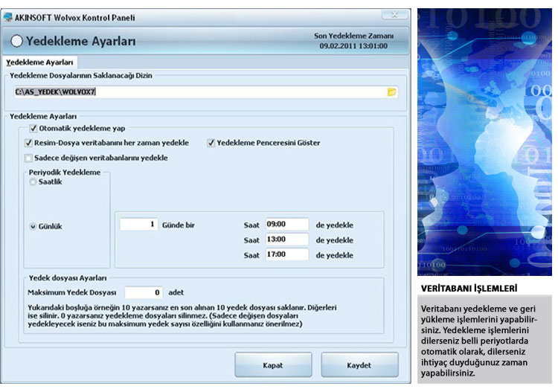
Task: Focus the Günde bir day count field
Action: click(x=138, y=225)
